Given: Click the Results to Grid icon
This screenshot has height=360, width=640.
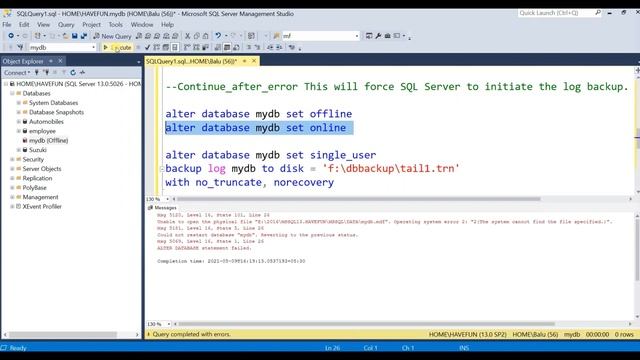Looking at the screenshot, I should point(227,47).
